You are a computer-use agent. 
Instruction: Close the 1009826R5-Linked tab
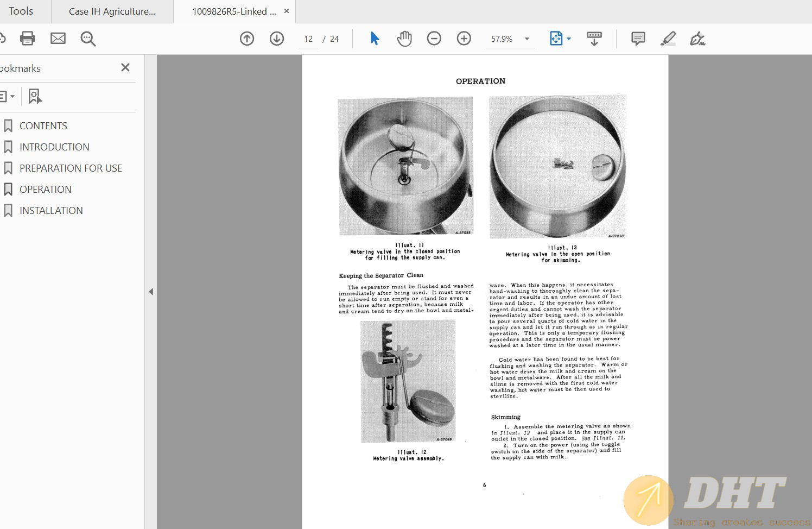coord(287,11)
